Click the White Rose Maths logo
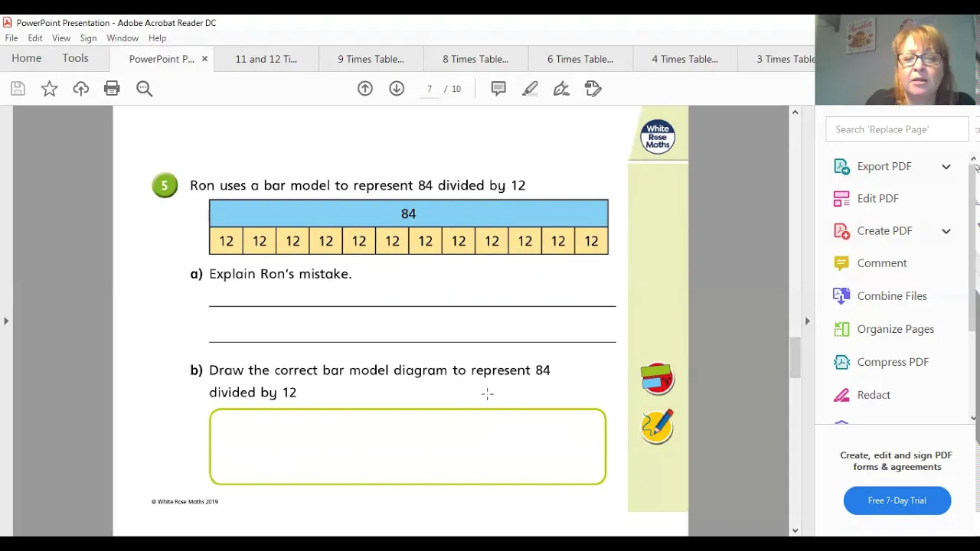This screenshot has width=980, height=551. point(658,137)
